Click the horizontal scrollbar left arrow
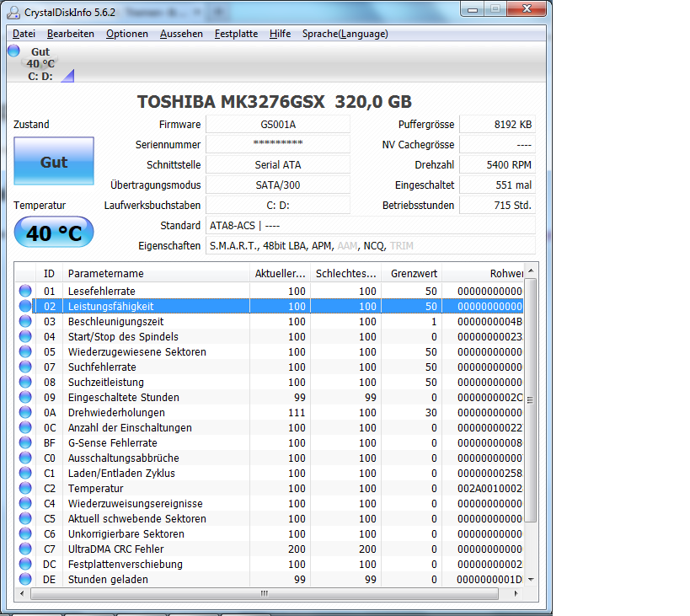The height and width of the screenshot is (616, 690). [x=22, y=593]
